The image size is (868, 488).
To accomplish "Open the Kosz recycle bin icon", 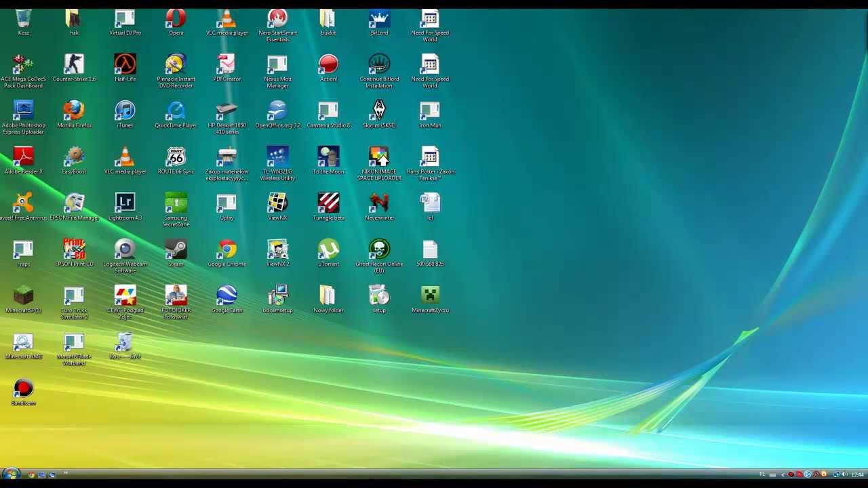I will pos(23,22).
